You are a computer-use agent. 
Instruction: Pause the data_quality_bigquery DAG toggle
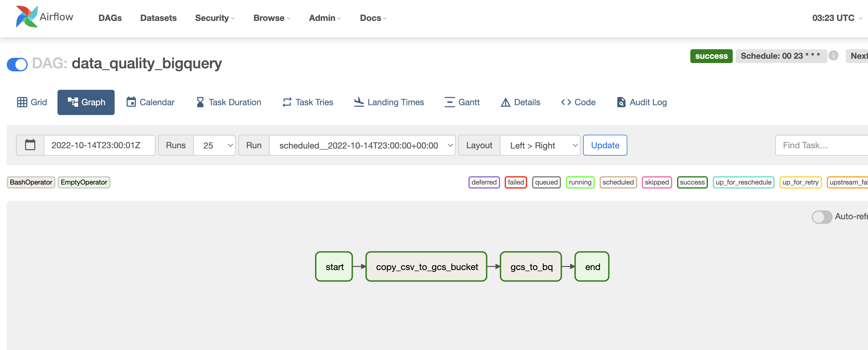17,64
